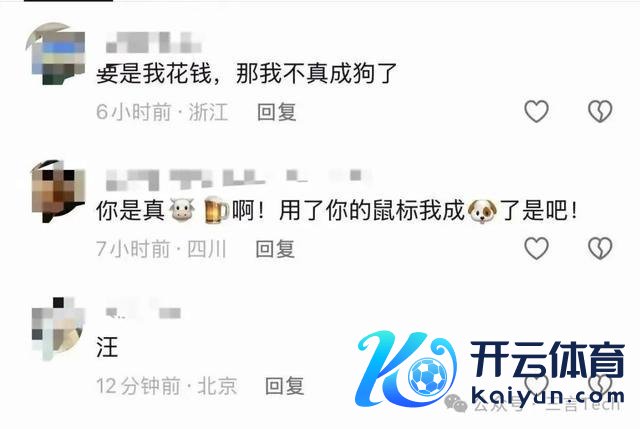Click the cow emoji in second comment
640x429 pixels.
click(x=182, y=211)
